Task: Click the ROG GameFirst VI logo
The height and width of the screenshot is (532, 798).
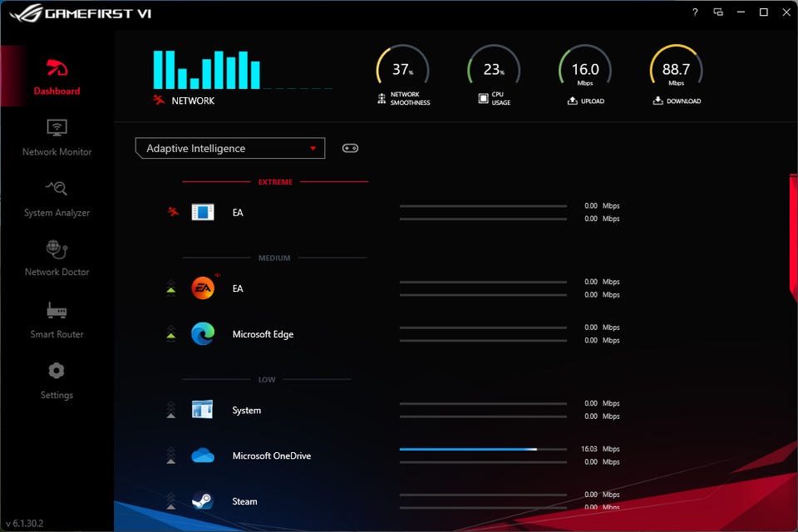Action: (81, 12)
